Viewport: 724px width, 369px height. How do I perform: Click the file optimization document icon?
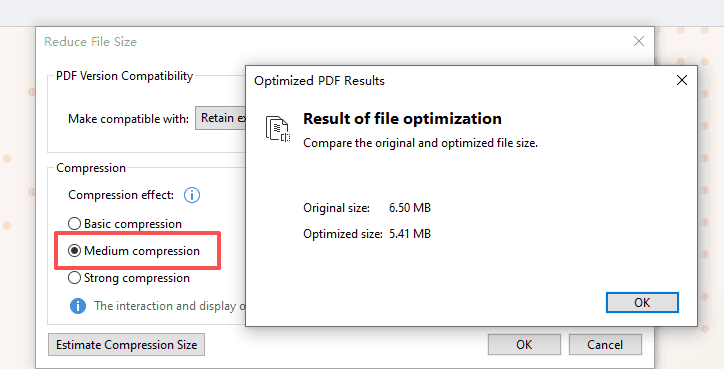tap(278, 129)
